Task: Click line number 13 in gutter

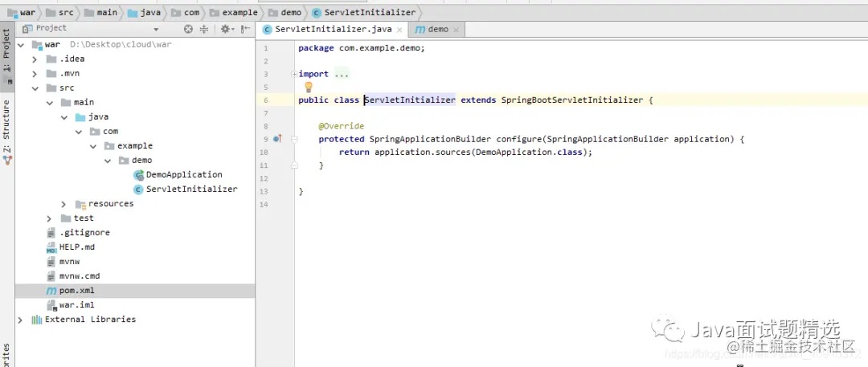Action: [x=265, y=191]
